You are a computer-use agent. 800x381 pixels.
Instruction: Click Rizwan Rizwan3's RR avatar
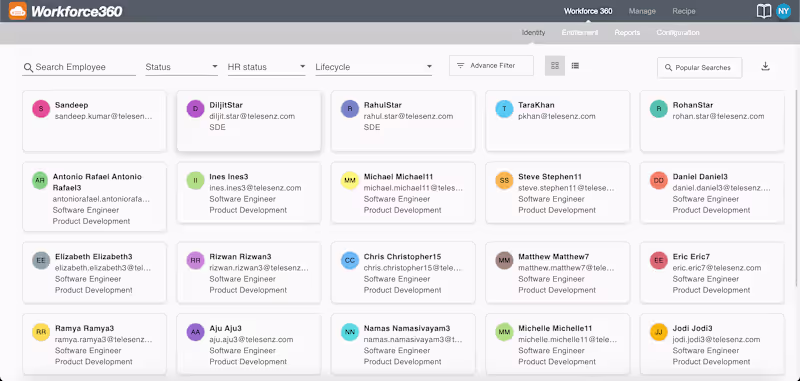click(x=195, y=260)
